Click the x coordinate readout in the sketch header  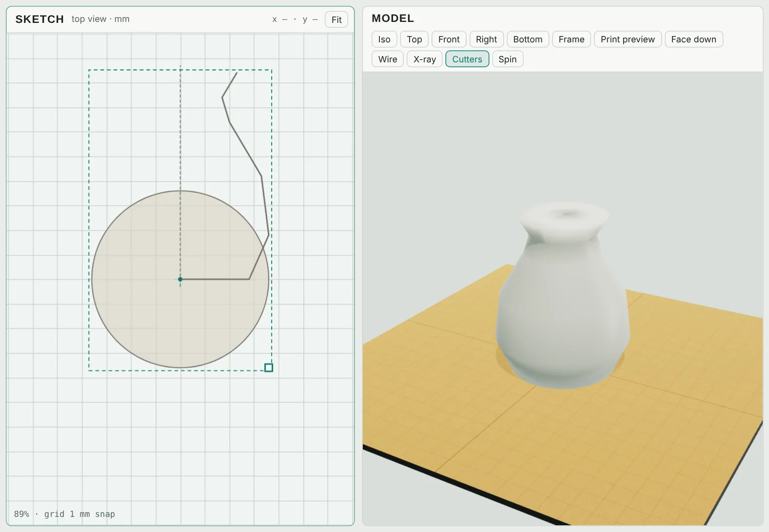280,19
